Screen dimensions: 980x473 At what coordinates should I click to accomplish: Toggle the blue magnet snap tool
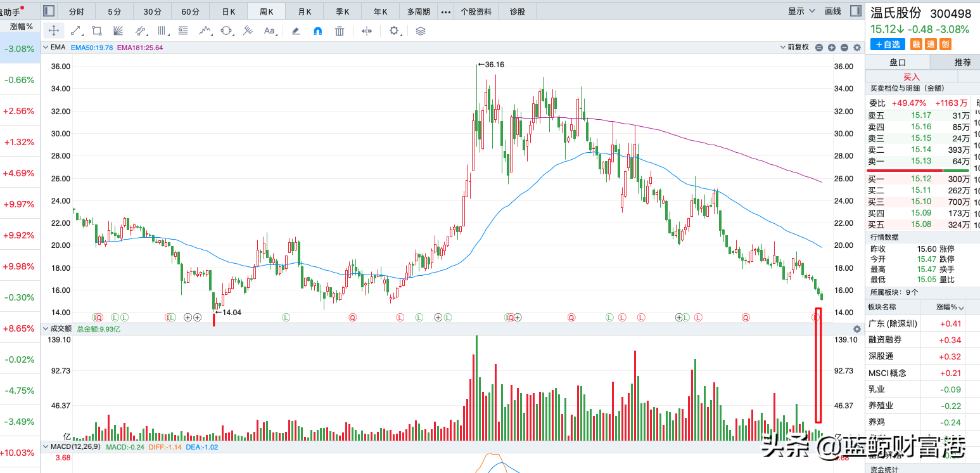318,30
